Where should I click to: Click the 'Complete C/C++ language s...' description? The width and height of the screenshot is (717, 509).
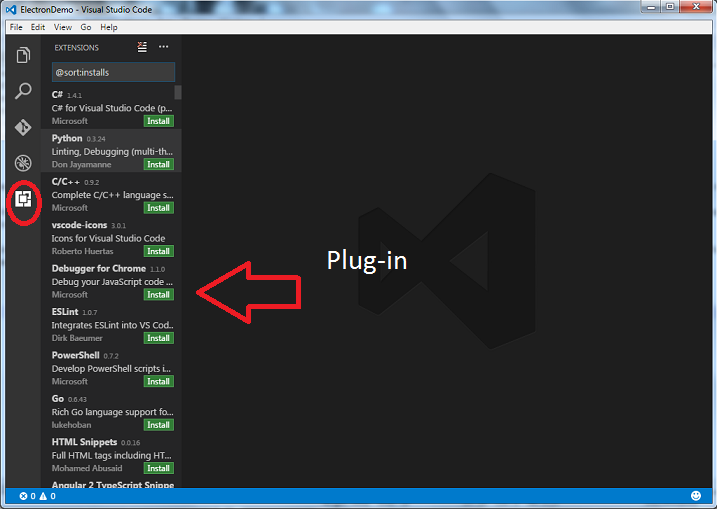tap(112, 195)
